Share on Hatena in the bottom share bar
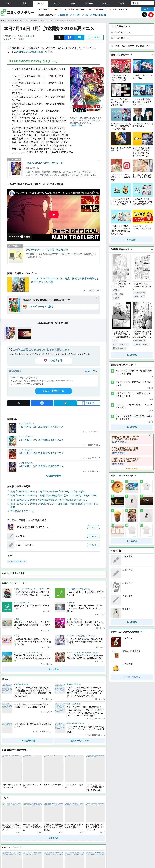 pyautogui.click(x=65, y=403)
